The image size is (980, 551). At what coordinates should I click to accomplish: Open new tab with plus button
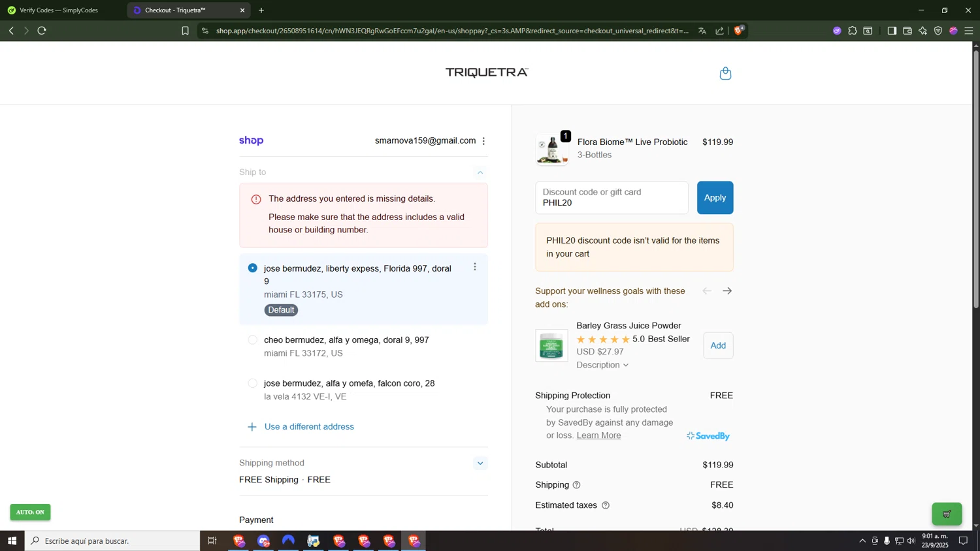tap(261, 10)
